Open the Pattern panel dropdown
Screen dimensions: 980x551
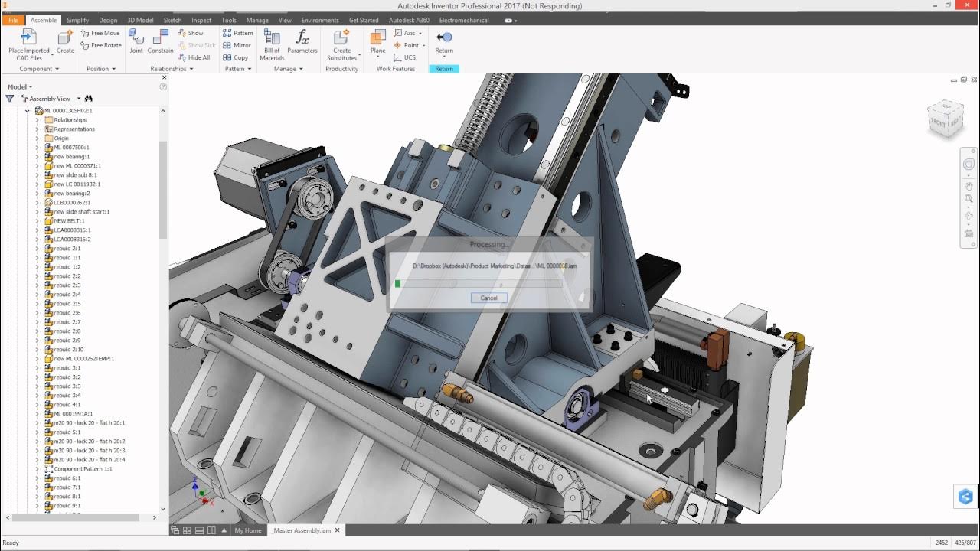coord(238,69)
